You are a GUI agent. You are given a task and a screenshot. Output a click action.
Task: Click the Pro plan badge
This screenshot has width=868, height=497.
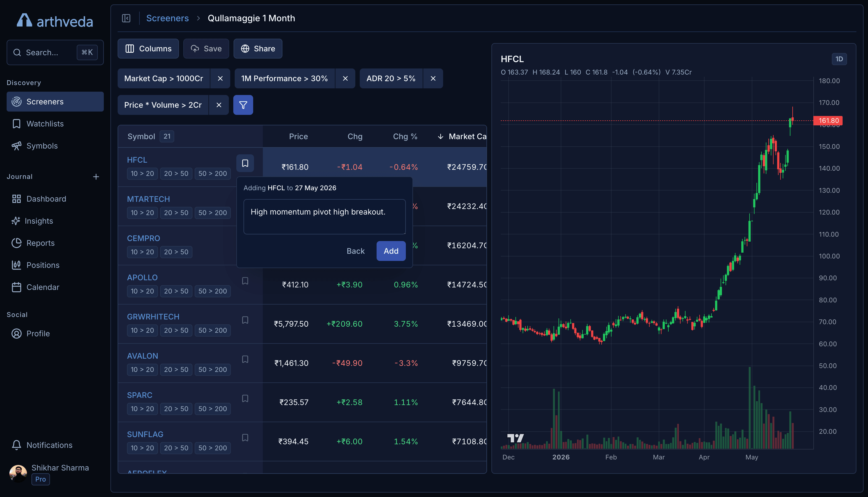click(x=41, y=479)
